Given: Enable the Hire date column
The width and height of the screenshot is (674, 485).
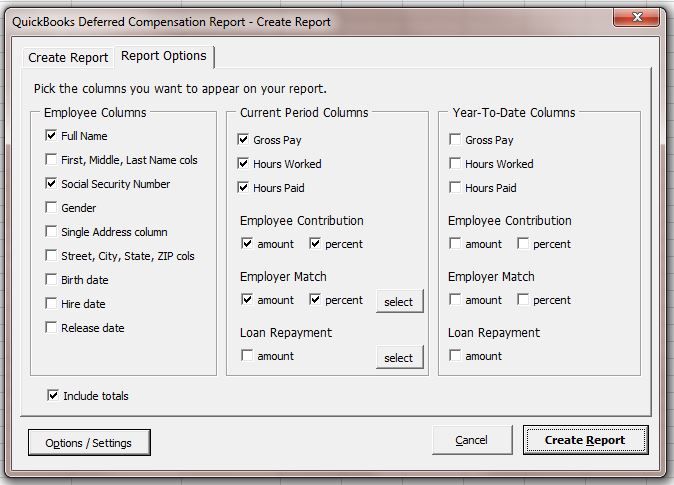Looking at the screenshot, I should (51, 304).
